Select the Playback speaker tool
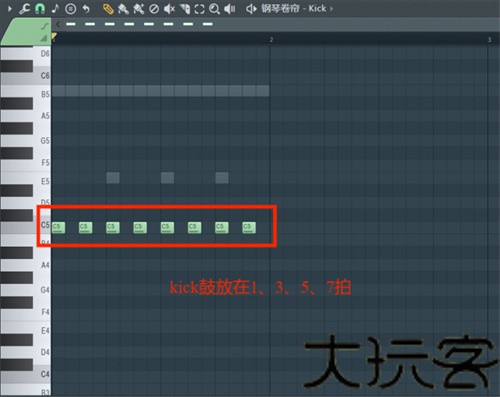Image resolution: width=500 pixels, height=397 pixels. (230, 9)
